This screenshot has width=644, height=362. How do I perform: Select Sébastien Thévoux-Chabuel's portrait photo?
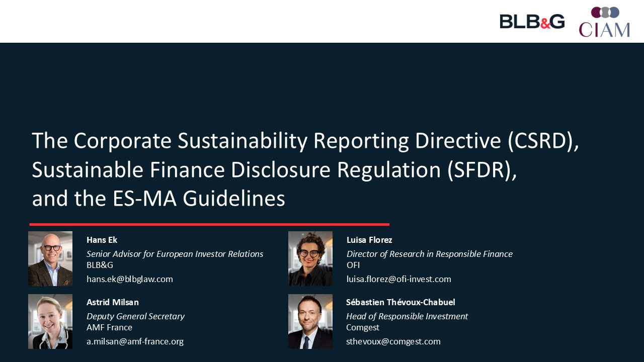(310, 321)
